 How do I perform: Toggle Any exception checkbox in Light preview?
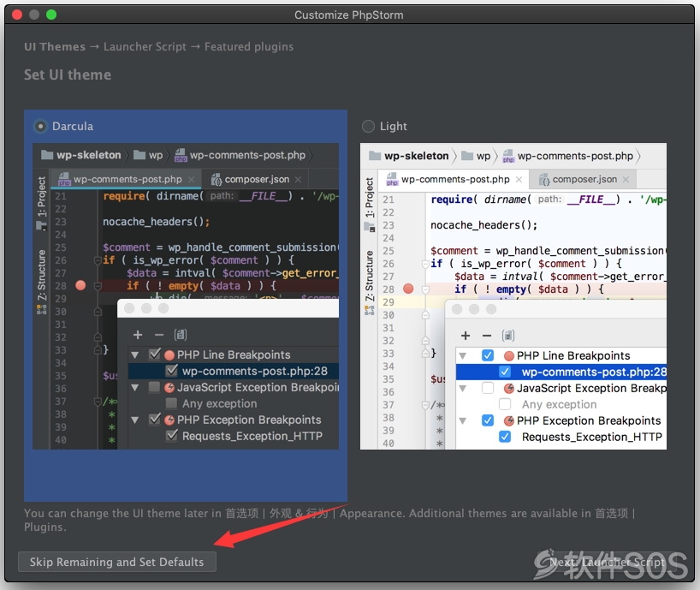tap(505, 404)
